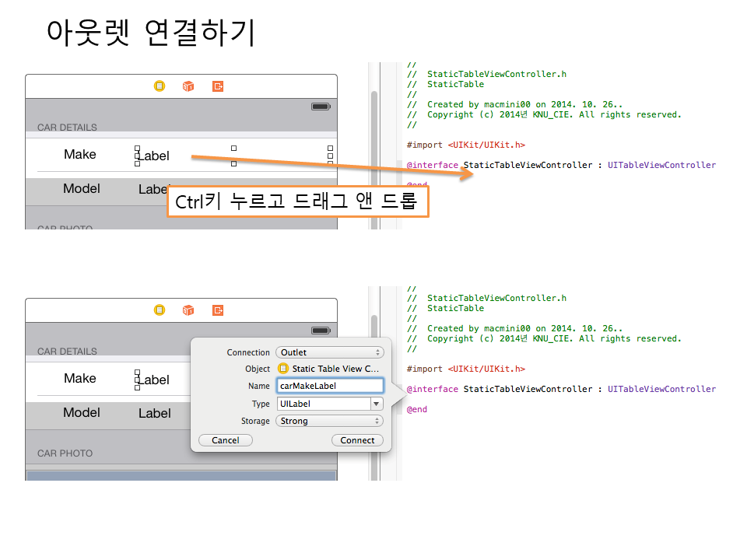
Task: Click the Exit icon in upper scene dock
Action: (x=218, y=86)
